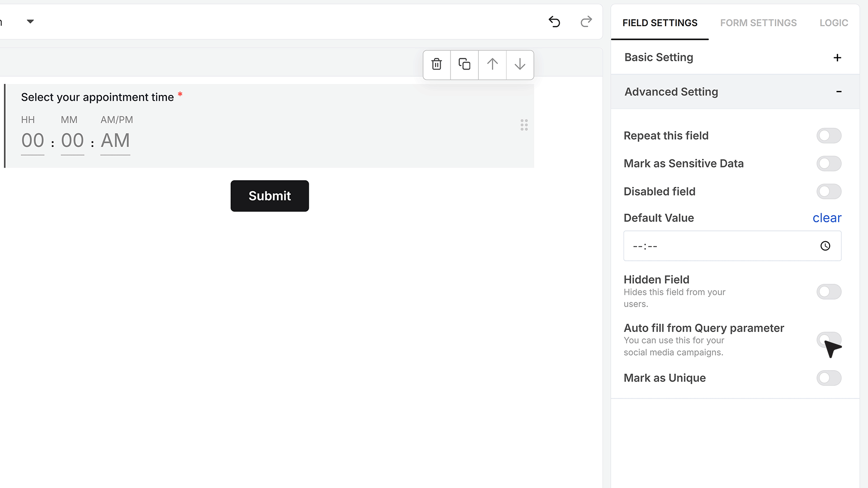Toggle Mark as Unique switch
This screenshot has height=488, width=868.
(829, 378)
